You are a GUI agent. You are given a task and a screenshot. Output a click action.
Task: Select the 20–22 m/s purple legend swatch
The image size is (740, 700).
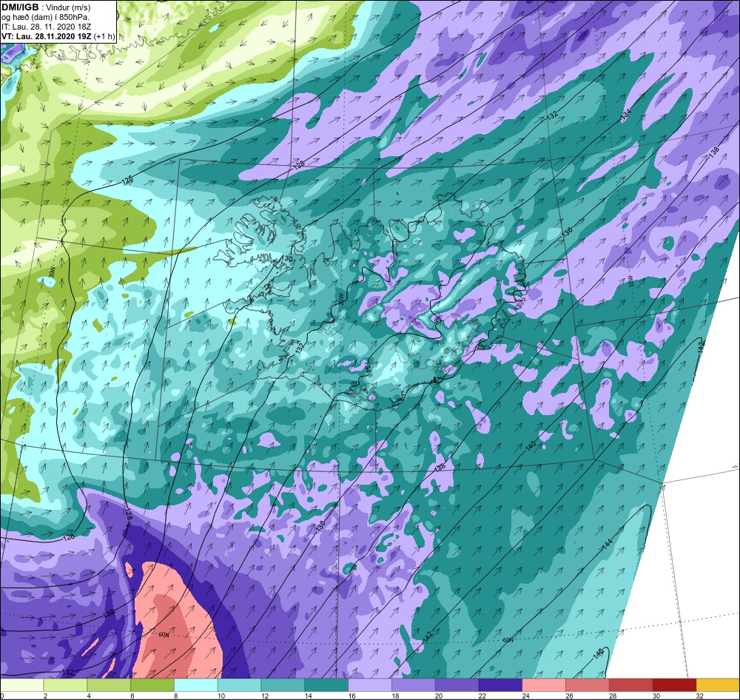[x=457, y=684]
